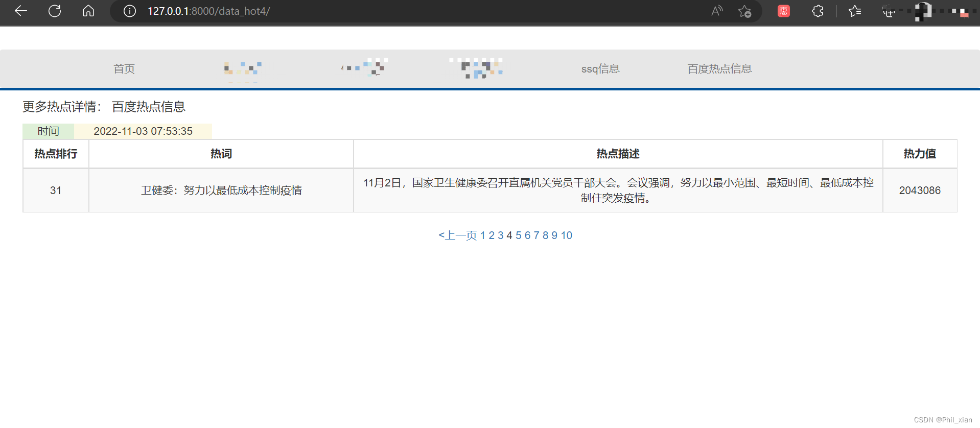This screenshot has height=428, width=980.
Task: View site information icon in address bar
Action: [x=130, y=11]
